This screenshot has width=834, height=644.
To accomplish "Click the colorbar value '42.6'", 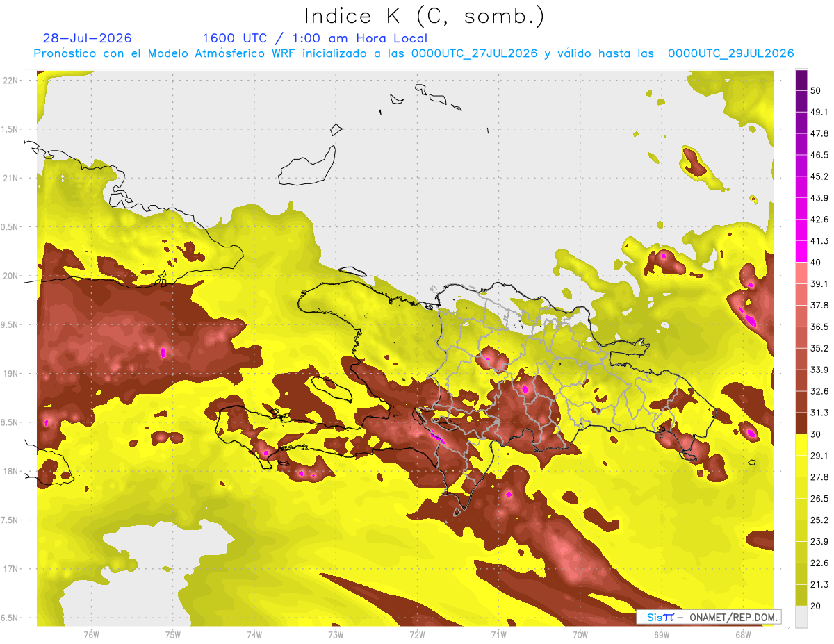I will [x=819, y=220].
